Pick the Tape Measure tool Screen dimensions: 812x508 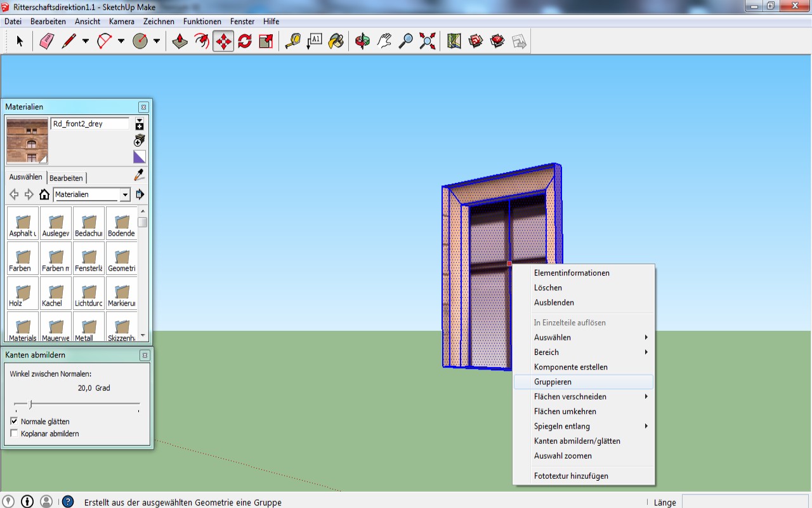292,42
